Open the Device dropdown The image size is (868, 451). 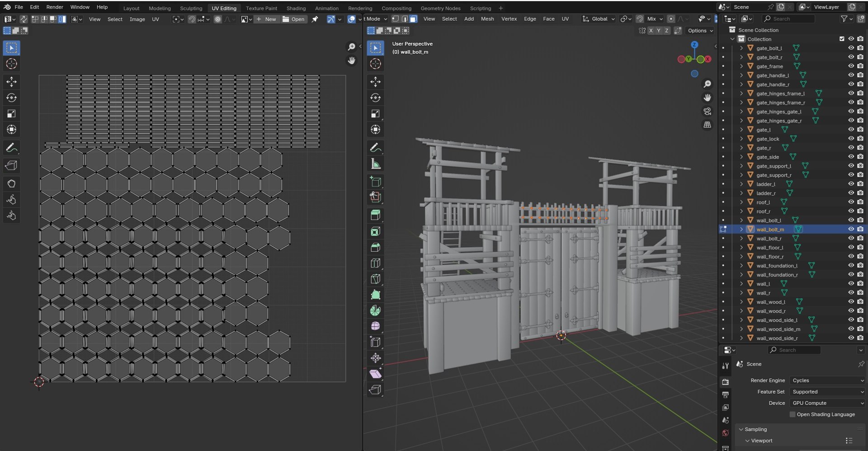point(827,403)
